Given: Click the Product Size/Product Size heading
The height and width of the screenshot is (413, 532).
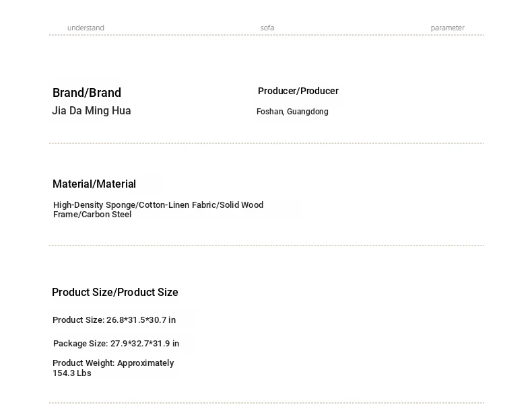Looking at the screenshot, I should point(115,292).
